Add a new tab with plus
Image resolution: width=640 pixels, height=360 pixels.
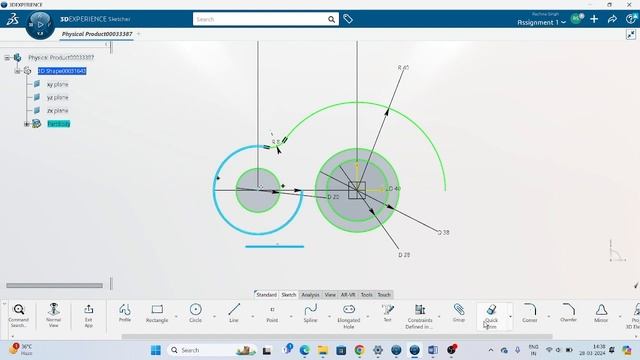[139, 34]
